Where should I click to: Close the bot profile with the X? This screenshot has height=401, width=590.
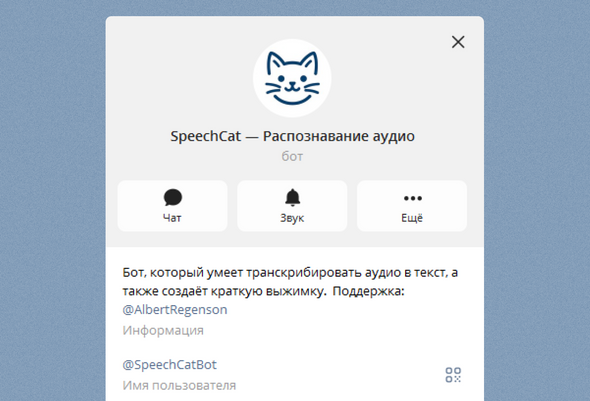pos(458,42)
